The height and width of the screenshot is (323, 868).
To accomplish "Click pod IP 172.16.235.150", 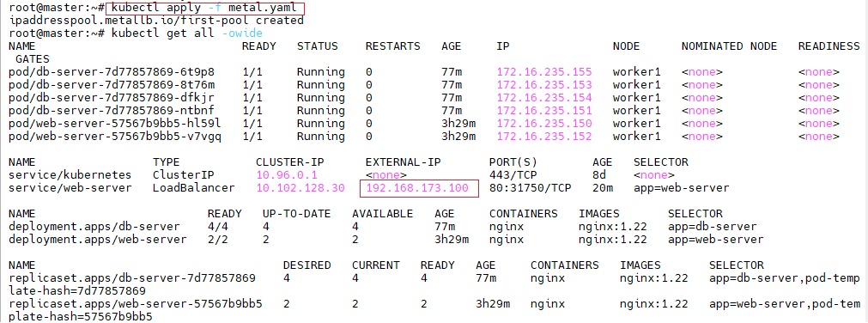I will pyautogui.click(x=544, y=123).
